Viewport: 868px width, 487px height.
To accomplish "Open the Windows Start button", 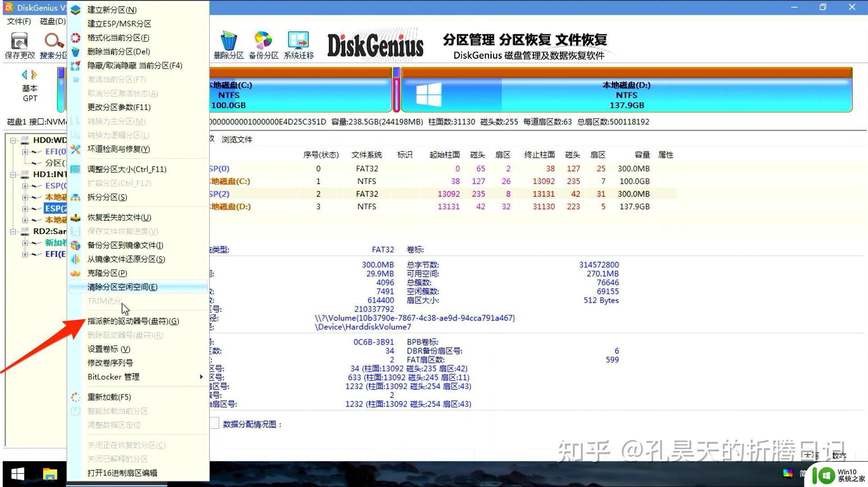I will click(x=18, y=474).
